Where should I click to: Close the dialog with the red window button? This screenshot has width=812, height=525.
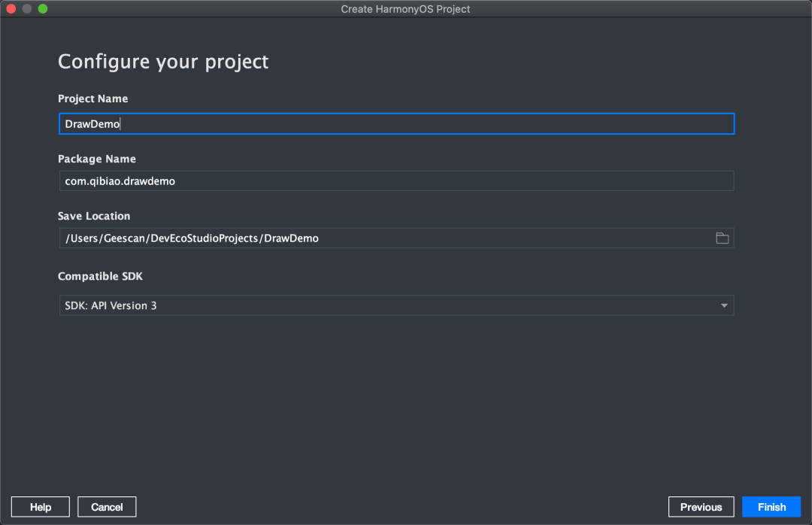point(11,9)
